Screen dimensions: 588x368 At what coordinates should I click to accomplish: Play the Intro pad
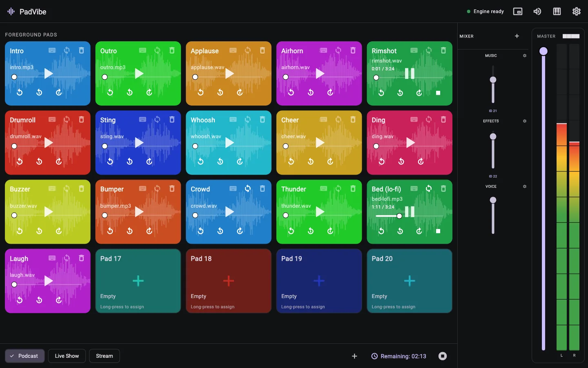[x=49, y=74]
